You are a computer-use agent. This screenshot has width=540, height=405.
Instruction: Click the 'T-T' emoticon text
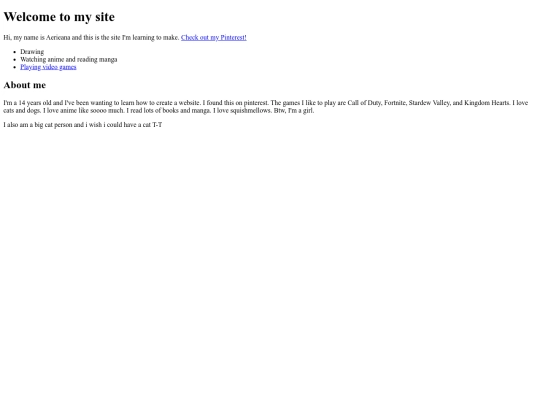pyautogui.click(x=157, y=125)
